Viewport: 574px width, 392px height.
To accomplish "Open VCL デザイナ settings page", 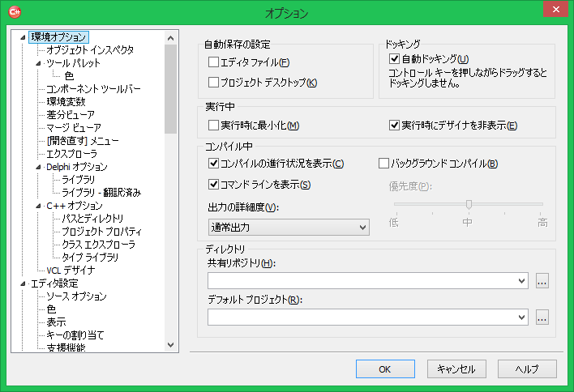I will [71, 271].
